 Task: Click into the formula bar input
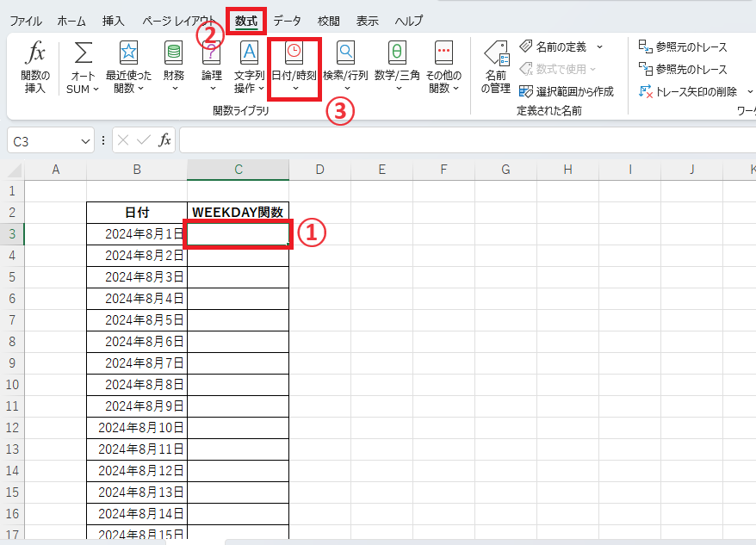pos(468,140)
